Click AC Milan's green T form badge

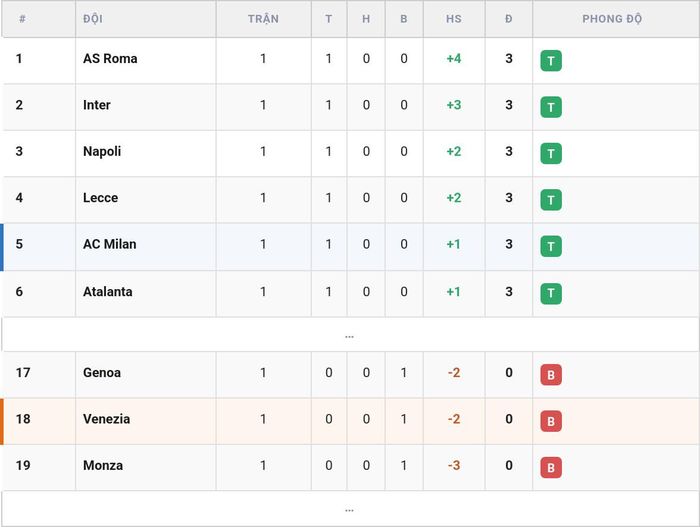(551, 247)
